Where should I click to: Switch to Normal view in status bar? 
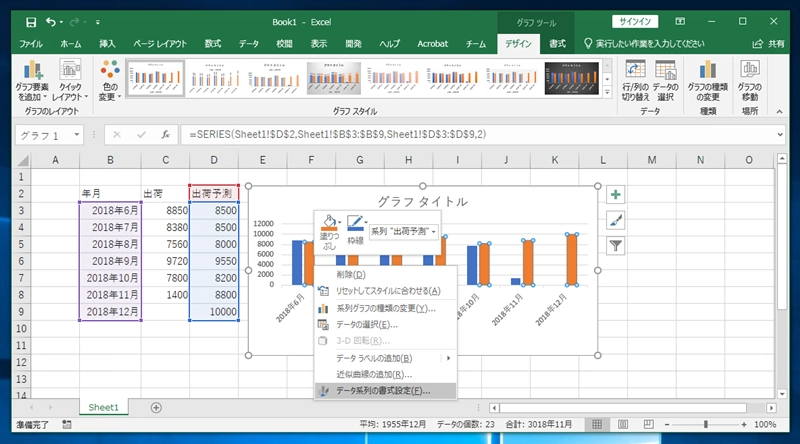click(x=597, y=424)
